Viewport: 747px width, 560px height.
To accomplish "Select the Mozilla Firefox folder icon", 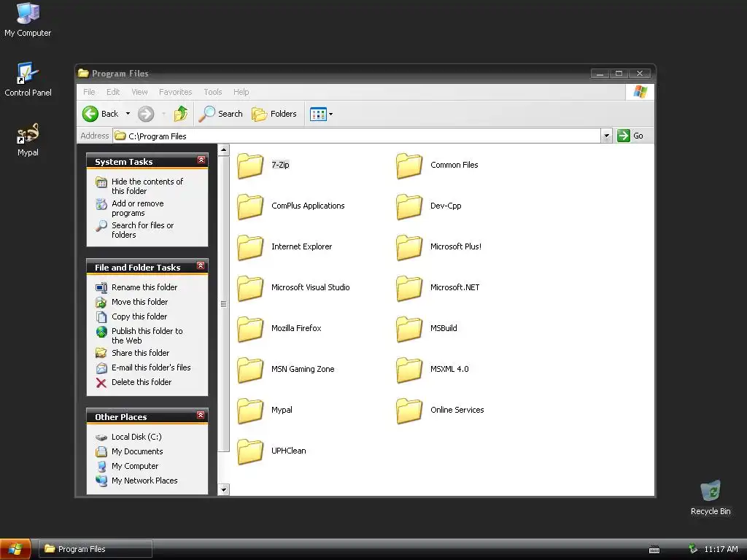I will [x=250, y=329].
